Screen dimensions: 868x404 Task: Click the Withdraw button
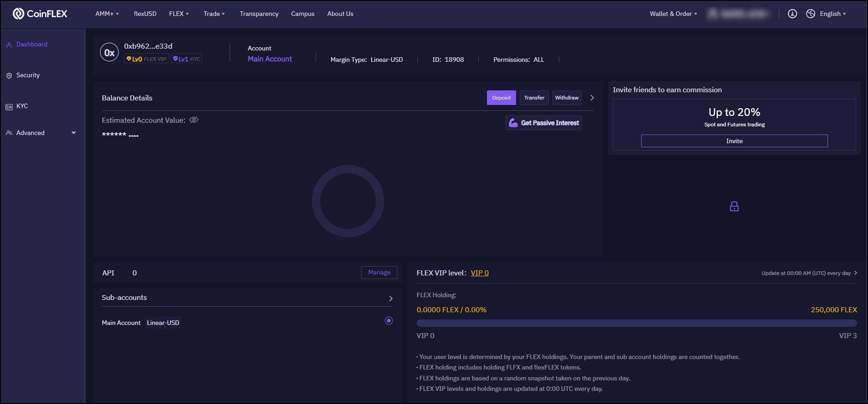(x=567, y=98)
